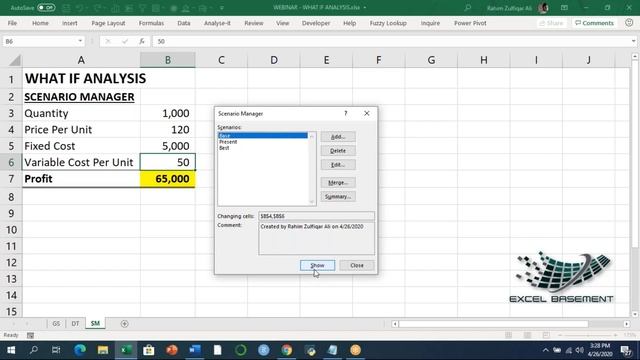Click the vertical scrollbar down arrow
This screenshot has width=640, height=360.
[635, 314]
